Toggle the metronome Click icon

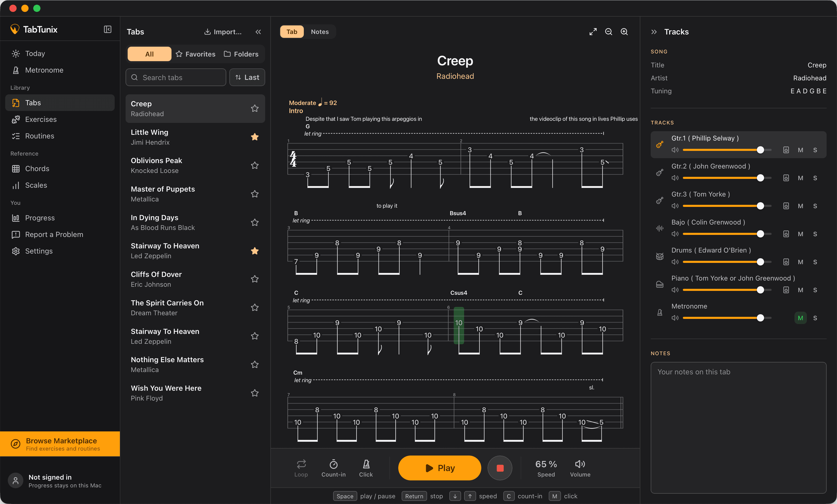coord(366,468)
